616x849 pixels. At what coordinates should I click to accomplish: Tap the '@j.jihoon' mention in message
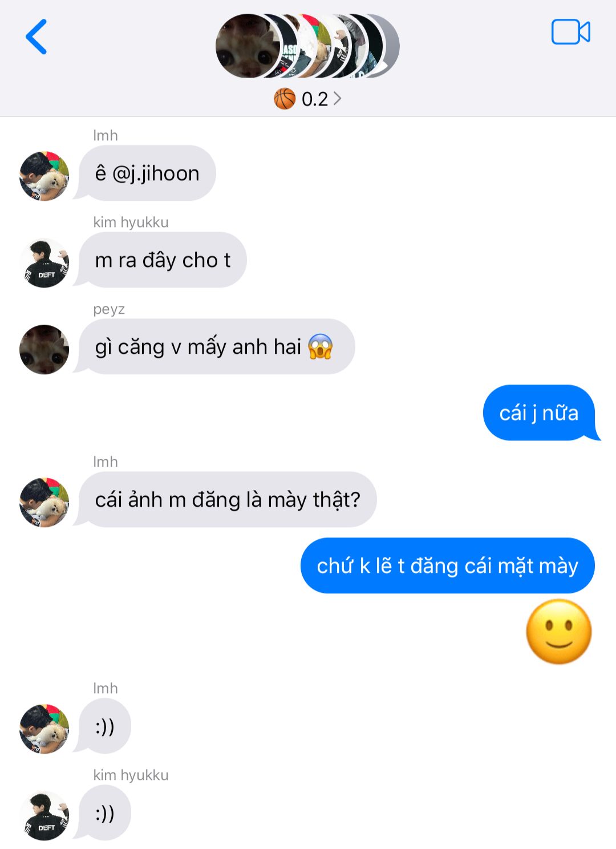156,173
